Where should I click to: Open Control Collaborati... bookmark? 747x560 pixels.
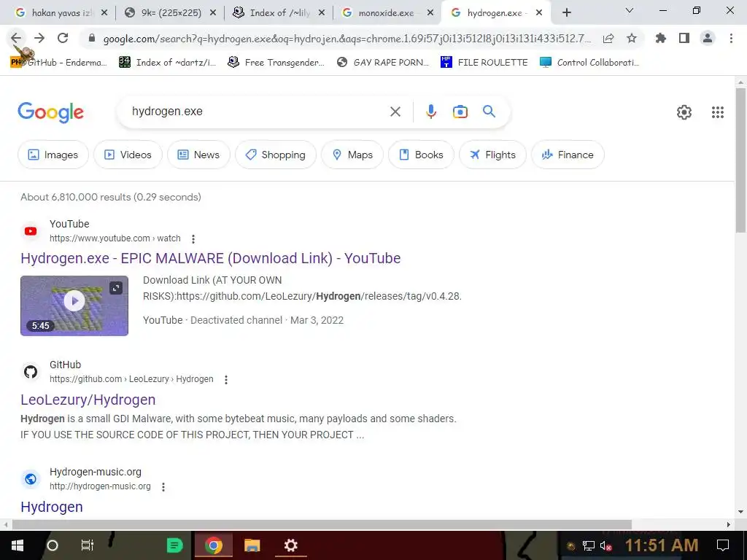(589, 63)
